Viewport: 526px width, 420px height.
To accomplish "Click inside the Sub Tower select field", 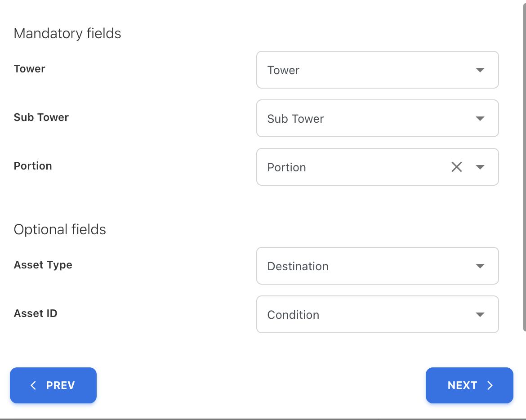I will [x=360, y=119].
